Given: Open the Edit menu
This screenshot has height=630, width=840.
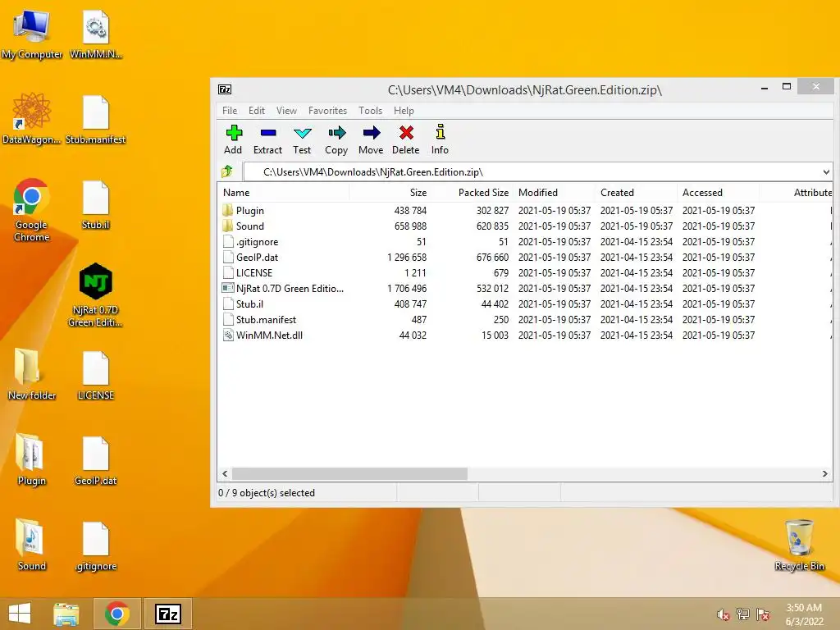Looking at the screenshot, I should click(257, 111).
